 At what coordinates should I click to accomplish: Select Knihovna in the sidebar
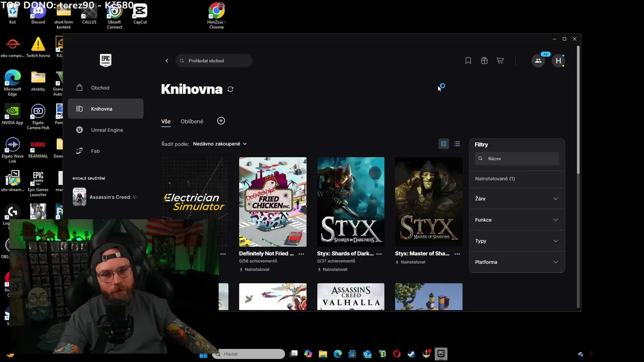106,109
